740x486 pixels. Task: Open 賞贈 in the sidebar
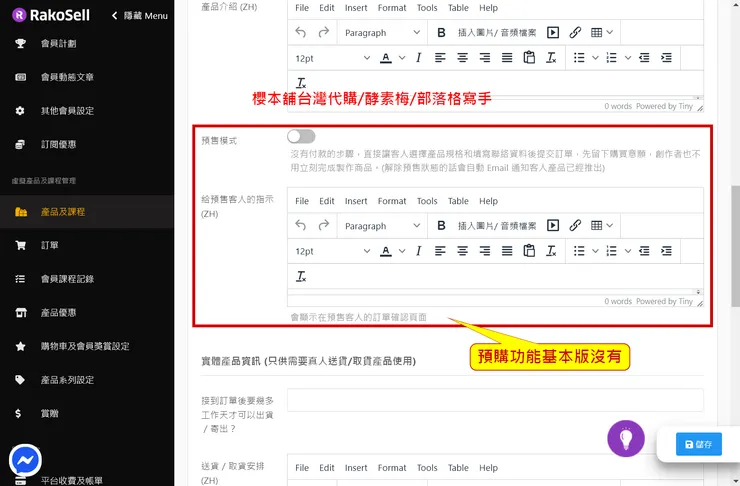point(50,413)
